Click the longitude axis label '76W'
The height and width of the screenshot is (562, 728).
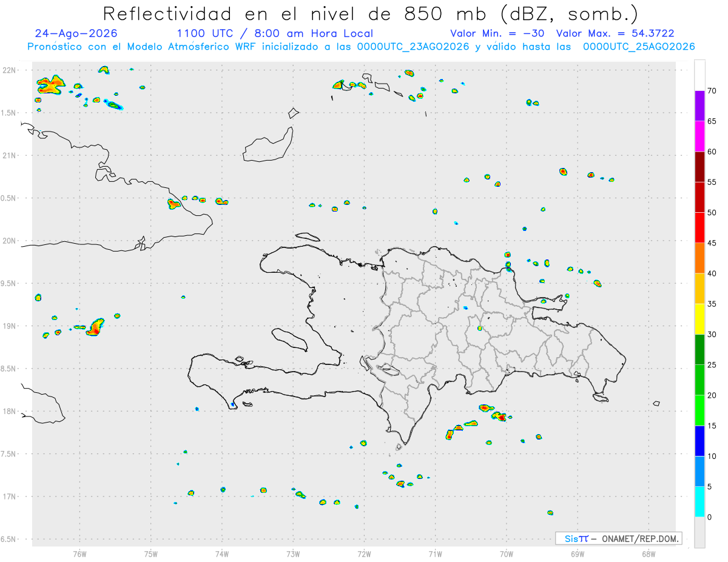point(79,554)
